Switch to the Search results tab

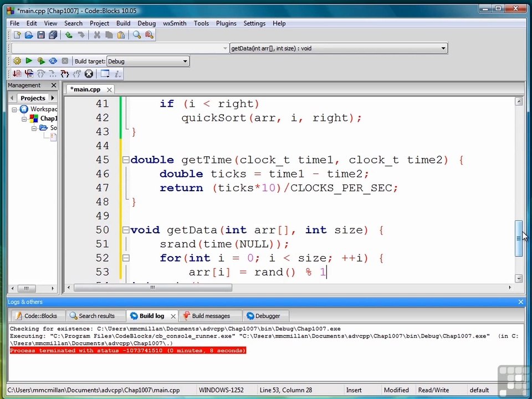tap(96, 316)
